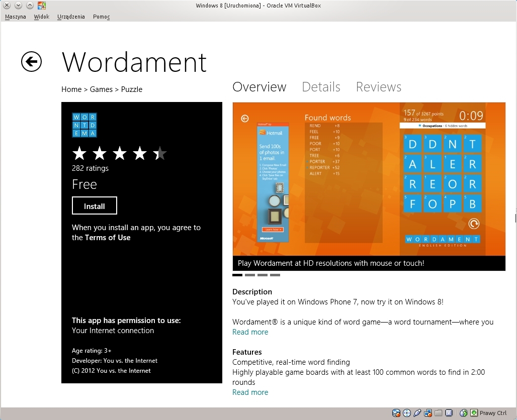517x420 pixels.
Task: Close the VirtualBox window
Action: (7, 5)
